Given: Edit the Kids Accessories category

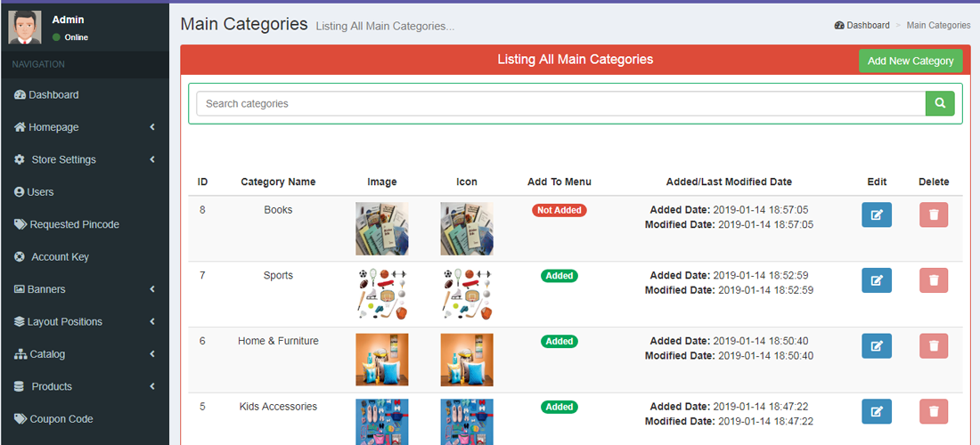Looking at the screenshot, I should point(877,411).
